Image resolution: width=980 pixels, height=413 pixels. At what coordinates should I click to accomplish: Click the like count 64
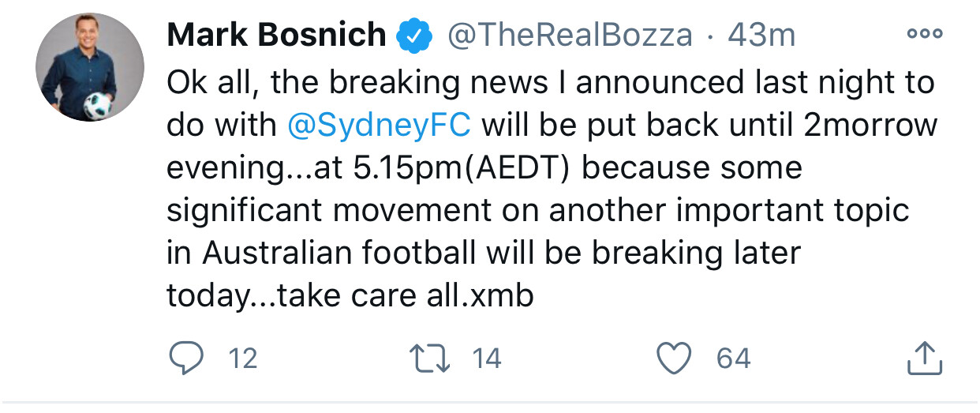click(733, 359)
